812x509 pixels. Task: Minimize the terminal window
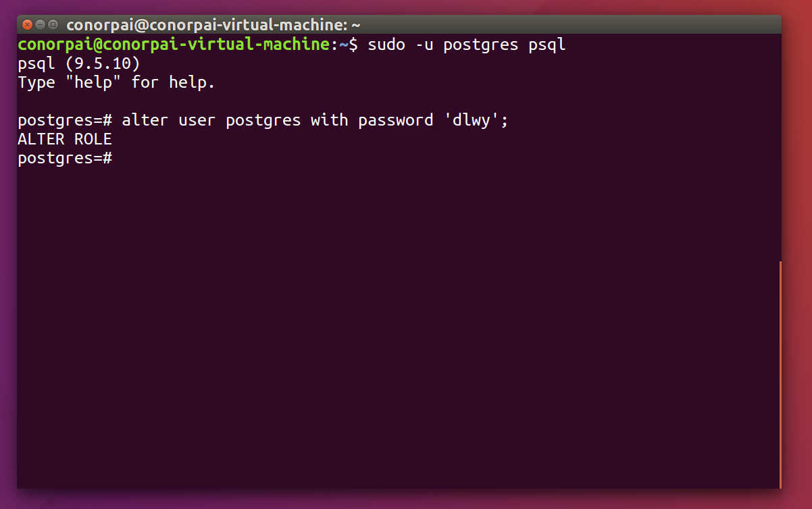[x=40, y=24]
